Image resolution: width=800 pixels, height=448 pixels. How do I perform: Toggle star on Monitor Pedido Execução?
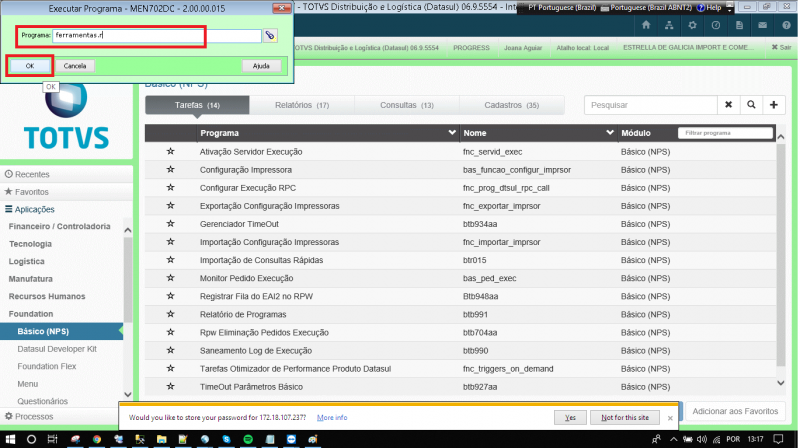pos(170,278)
